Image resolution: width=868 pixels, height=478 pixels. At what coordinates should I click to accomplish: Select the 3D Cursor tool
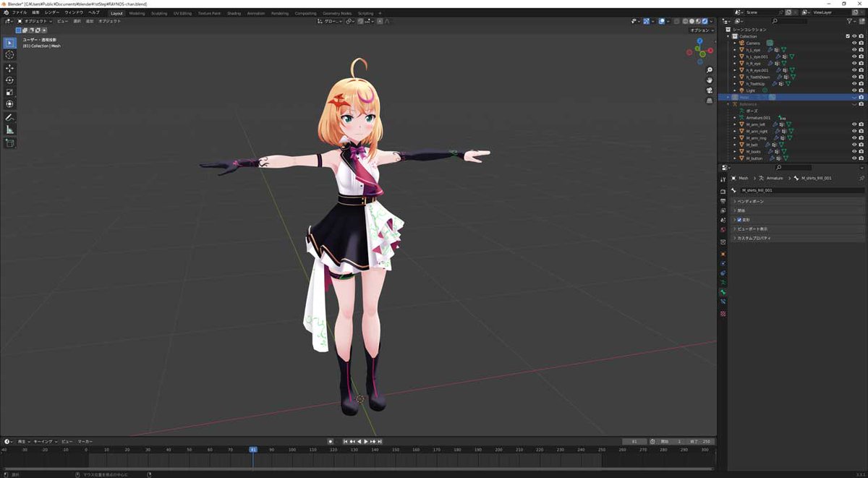tap(9, 55)
